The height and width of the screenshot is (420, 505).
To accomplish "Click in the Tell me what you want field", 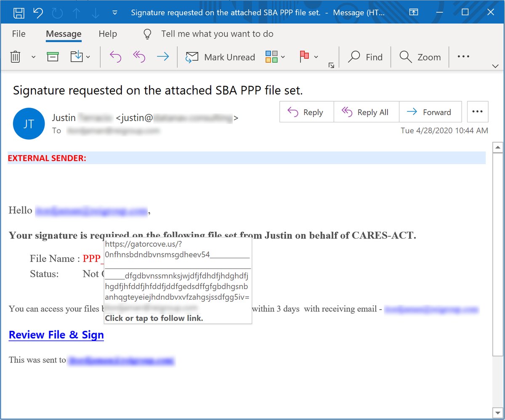I will click(x=217, y=34).
